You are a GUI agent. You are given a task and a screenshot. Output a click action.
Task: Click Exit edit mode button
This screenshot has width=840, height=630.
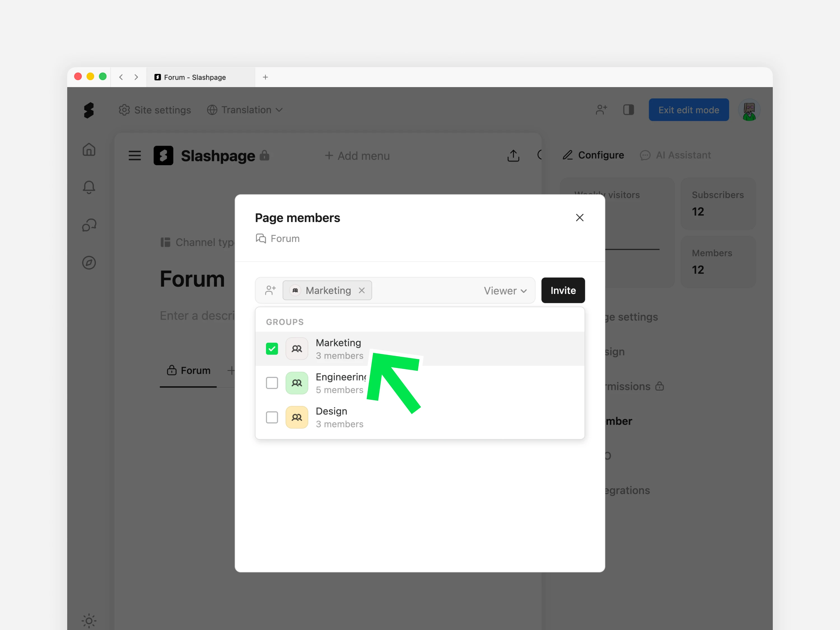point(689,110)
